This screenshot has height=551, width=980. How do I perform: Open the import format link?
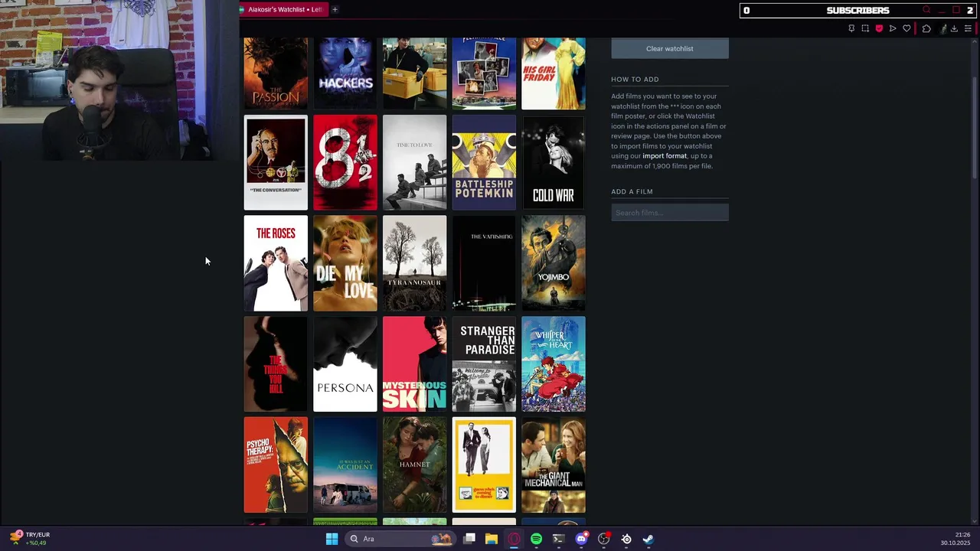[665, 156]
